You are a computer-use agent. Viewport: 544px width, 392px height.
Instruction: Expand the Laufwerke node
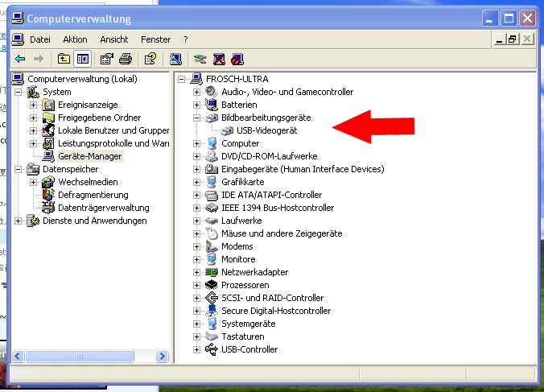pos(196,221)
